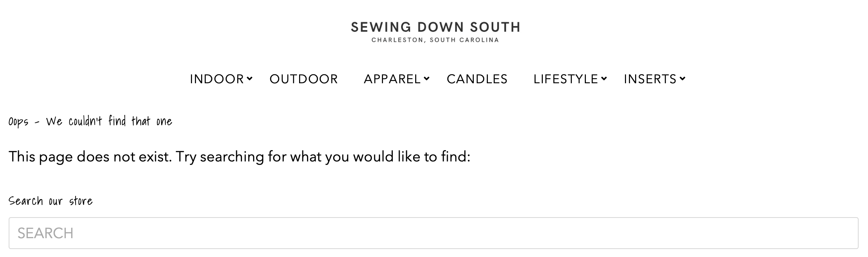Click the chevron next to APPAREL
This screenshot has width=868, height=257.
427,79
